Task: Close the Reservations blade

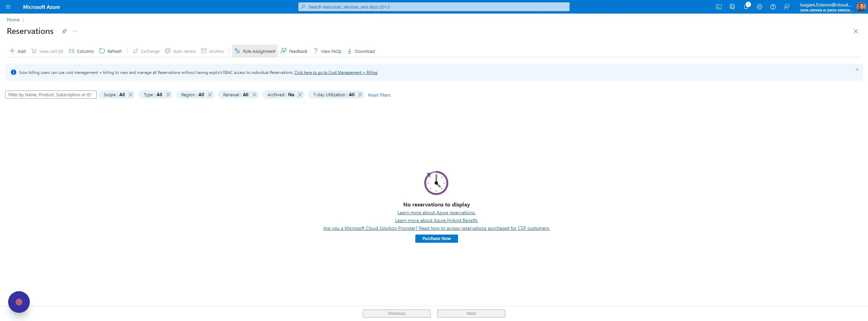Action: click(855, 31)
